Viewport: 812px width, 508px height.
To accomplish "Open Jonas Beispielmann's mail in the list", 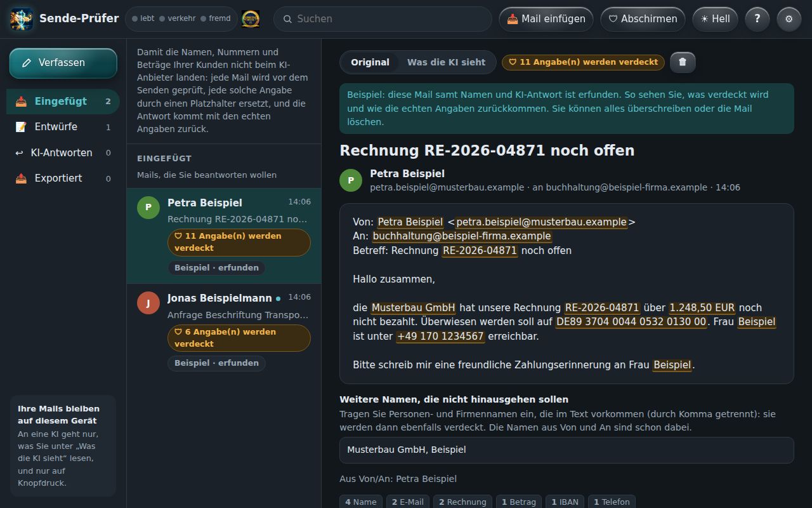I will (x=224, y=331).
